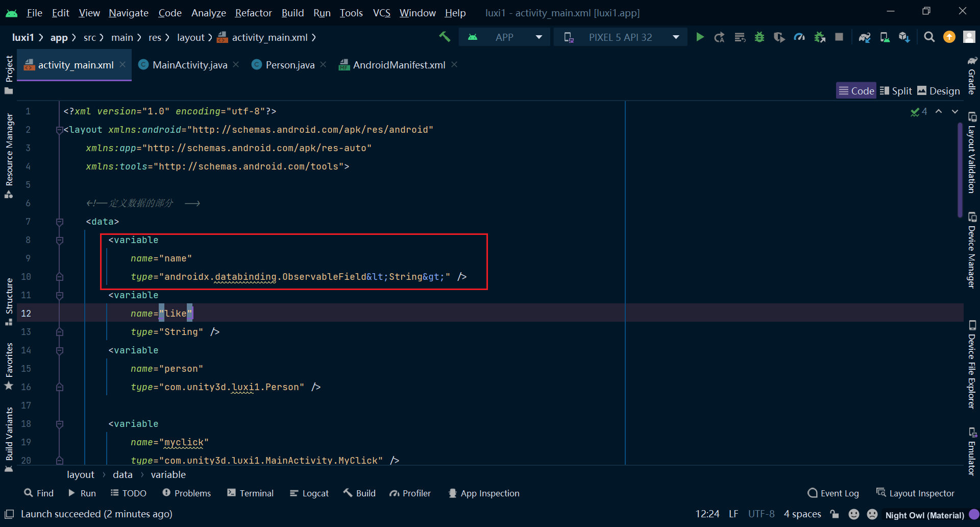
Task: Open the Analyze menu
Action: (208, 13)
